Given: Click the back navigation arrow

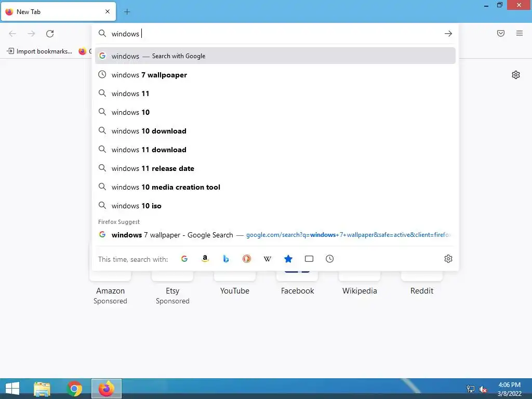Looking at the screenshot, I should click(12, 34).
